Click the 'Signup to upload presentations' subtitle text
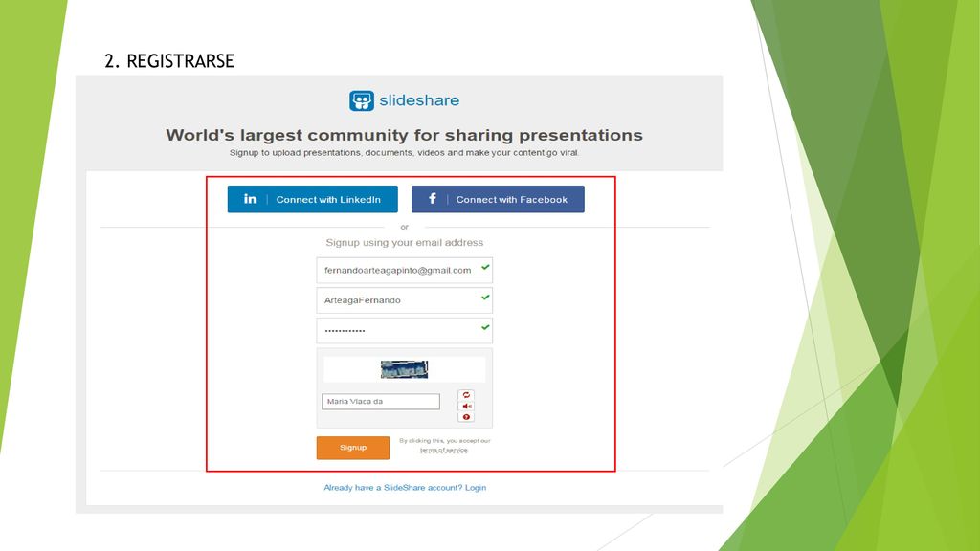 click(404, 153)
